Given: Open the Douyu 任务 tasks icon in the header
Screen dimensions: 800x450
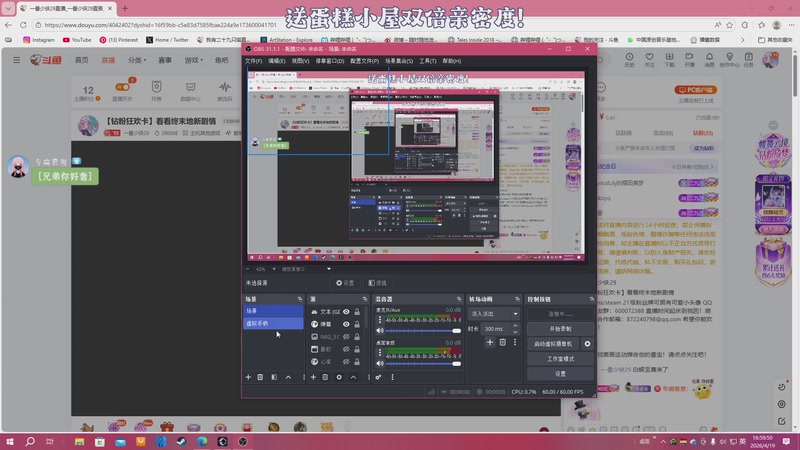Looking at the screenshot, I should coord(748,59).
